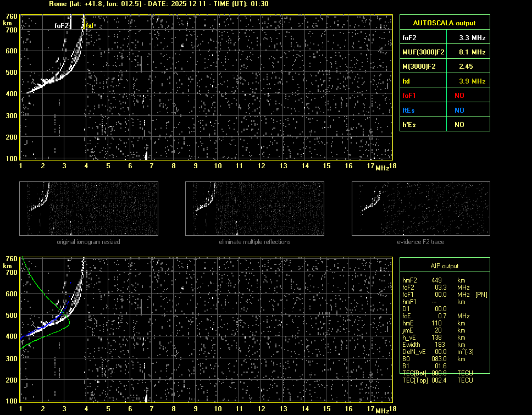
Task: Click the h'Es NO row
Action: coord(444,125)
